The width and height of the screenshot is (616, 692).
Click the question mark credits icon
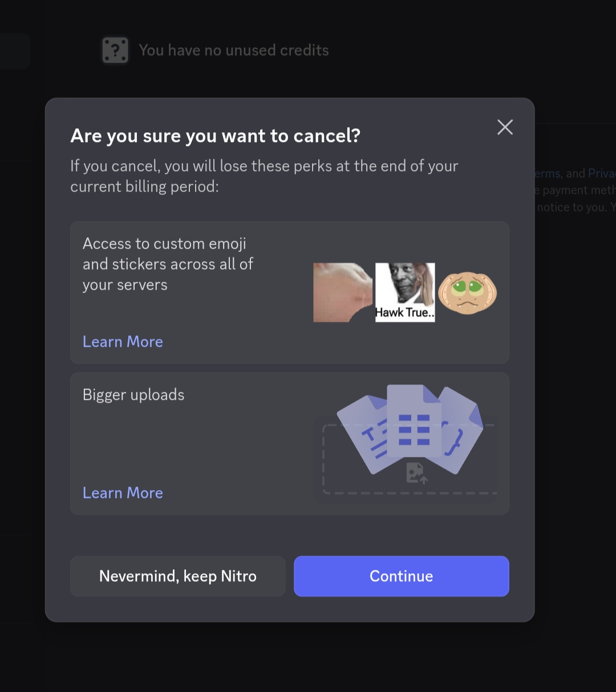click(x=115, y=51)
